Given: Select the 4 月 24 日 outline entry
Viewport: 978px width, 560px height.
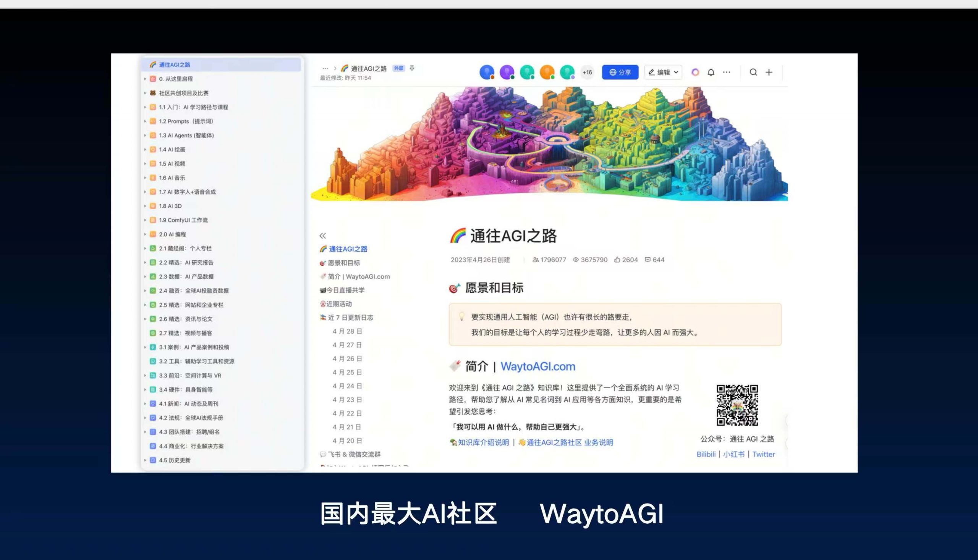Looking at the screenshot, I should click(x=347, y=386).
